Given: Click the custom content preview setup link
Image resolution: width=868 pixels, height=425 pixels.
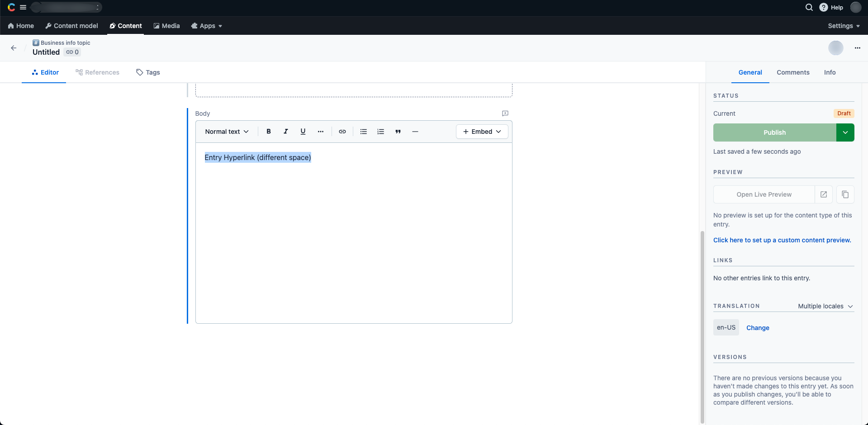Looking at the screenshot, I should (782, 240).
